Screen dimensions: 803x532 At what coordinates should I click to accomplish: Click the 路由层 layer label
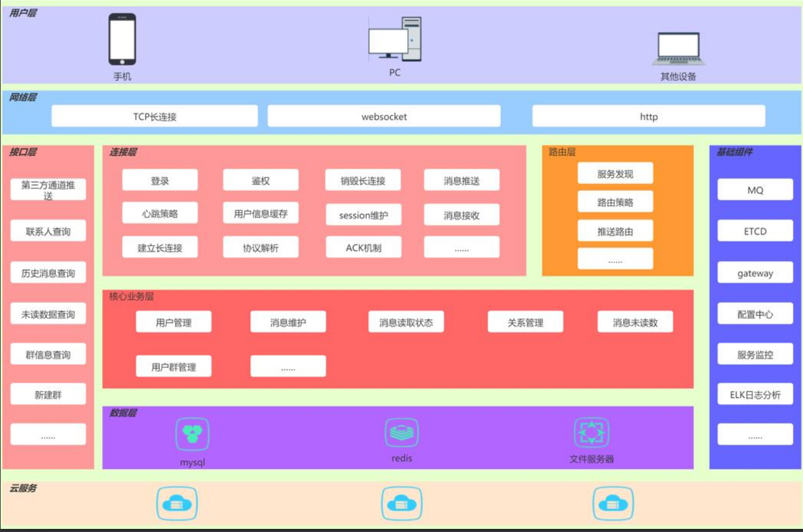point(562,152)
